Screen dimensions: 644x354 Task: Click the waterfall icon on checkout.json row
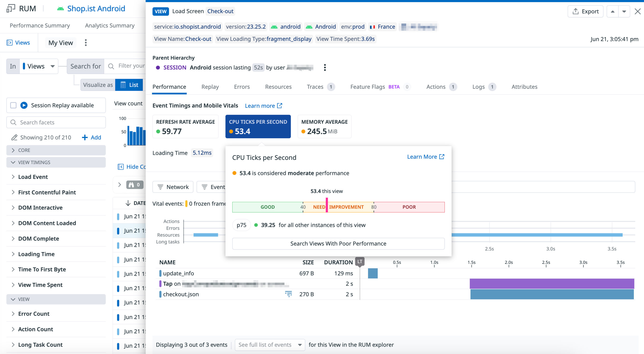(x=288, y=294)
